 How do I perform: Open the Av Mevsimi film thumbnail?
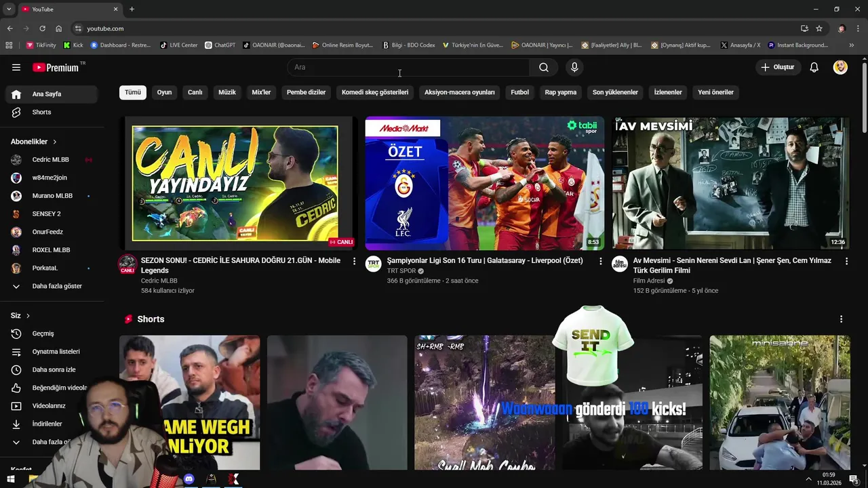point(731,183)
